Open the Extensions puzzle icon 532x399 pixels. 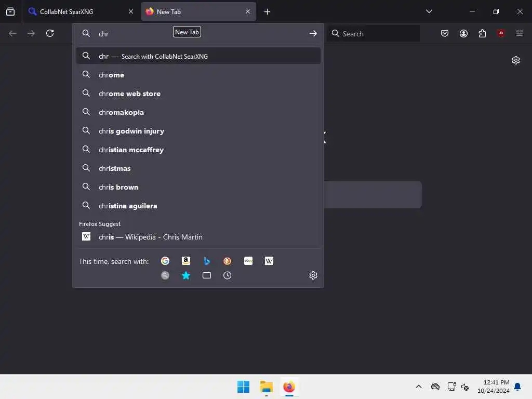pyautogui.click(x=482, y=33)
